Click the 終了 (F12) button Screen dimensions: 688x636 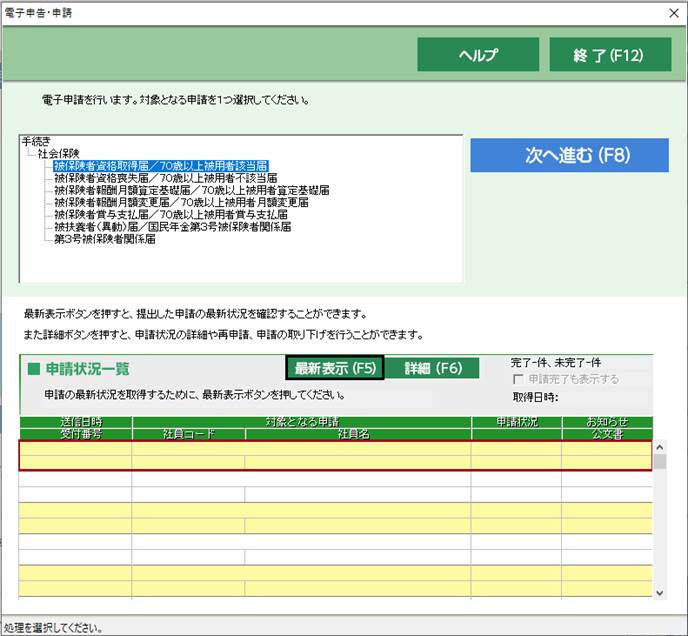coord(610,54)
